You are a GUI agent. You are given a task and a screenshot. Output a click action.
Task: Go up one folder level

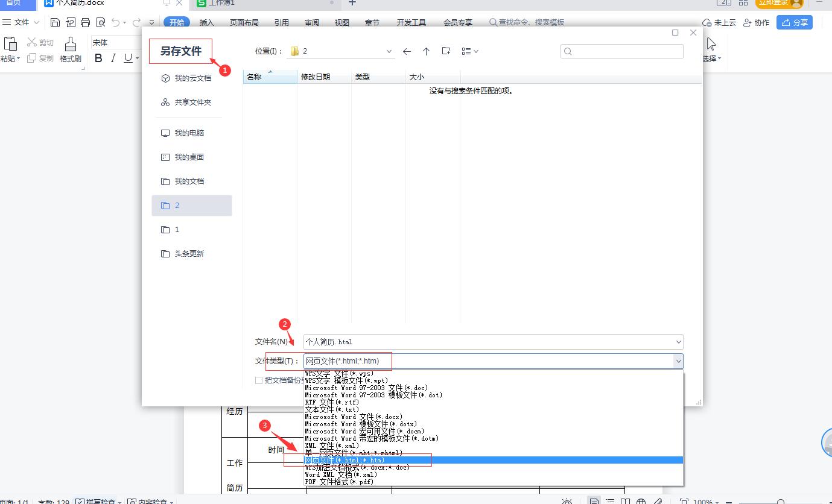426,52
